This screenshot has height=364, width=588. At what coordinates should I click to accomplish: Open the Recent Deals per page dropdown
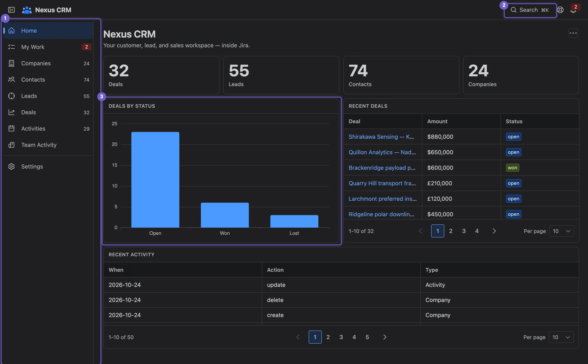(561, 231)
